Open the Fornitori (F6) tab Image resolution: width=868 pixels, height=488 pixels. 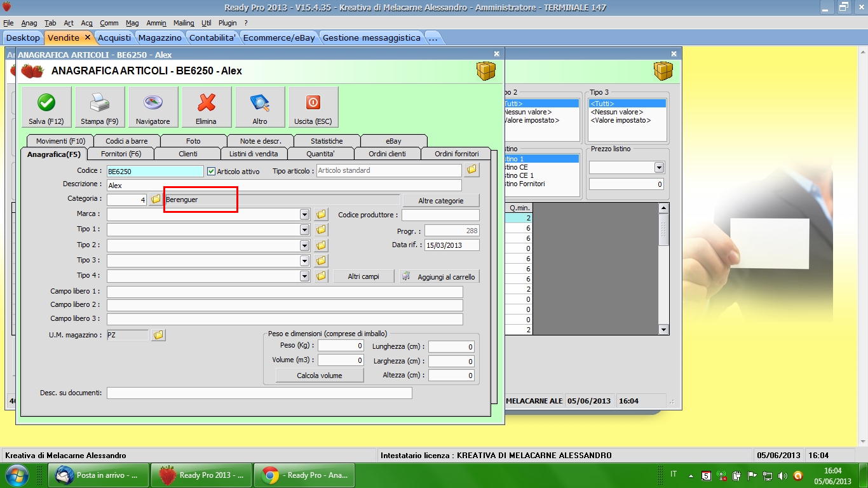pyautogui.click(x=121, y=154)
